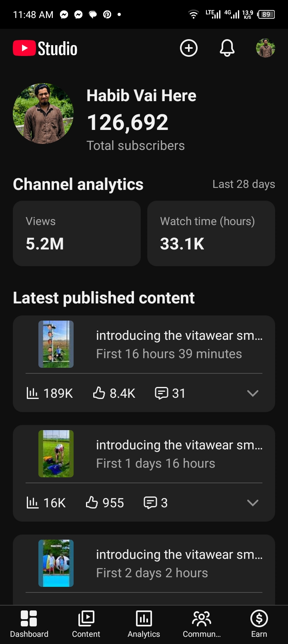Tap comments icon showing 3
Screen dimensions: 288x644
(x=150, y=502)
